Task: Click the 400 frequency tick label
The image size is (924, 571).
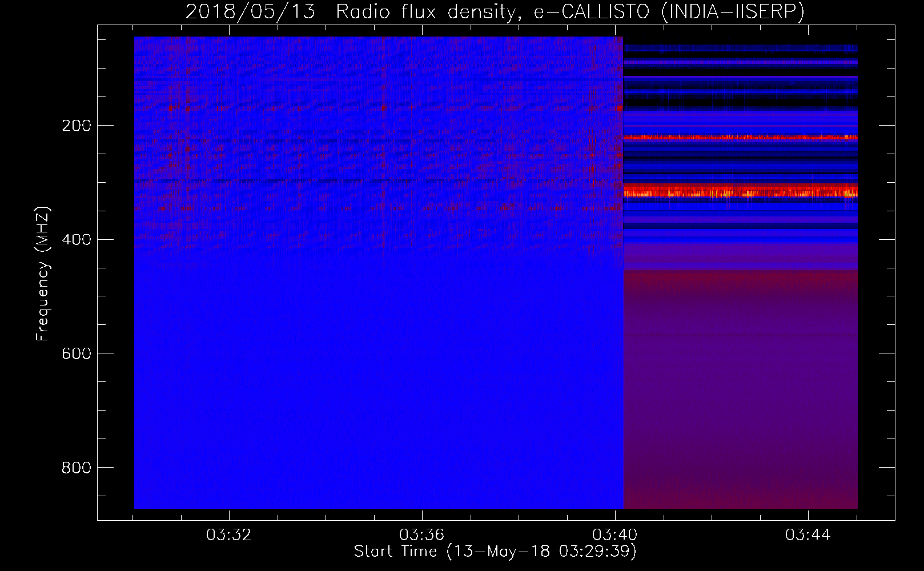Action: click(77, 240)
